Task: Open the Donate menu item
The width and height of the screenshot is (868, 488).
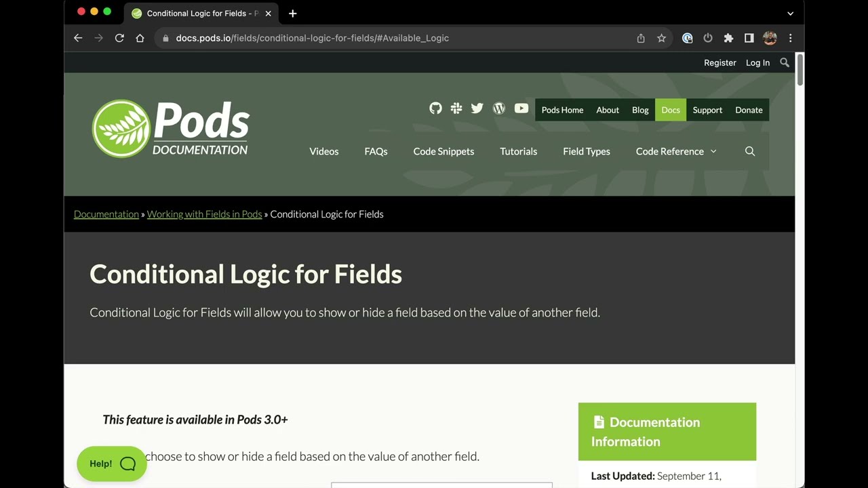Action: click(749, 110)
